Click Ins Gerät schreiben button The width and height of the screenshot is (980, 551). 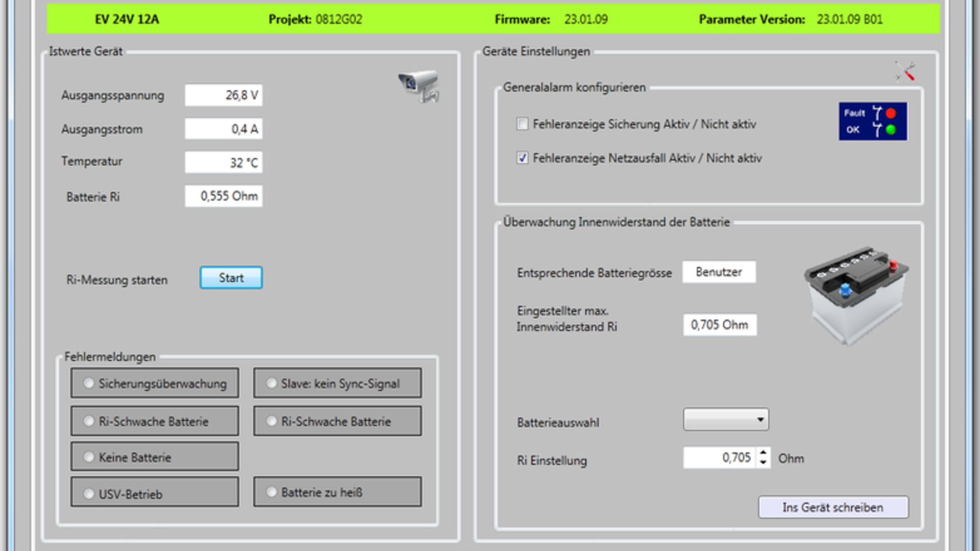click(x=833, y=508)
